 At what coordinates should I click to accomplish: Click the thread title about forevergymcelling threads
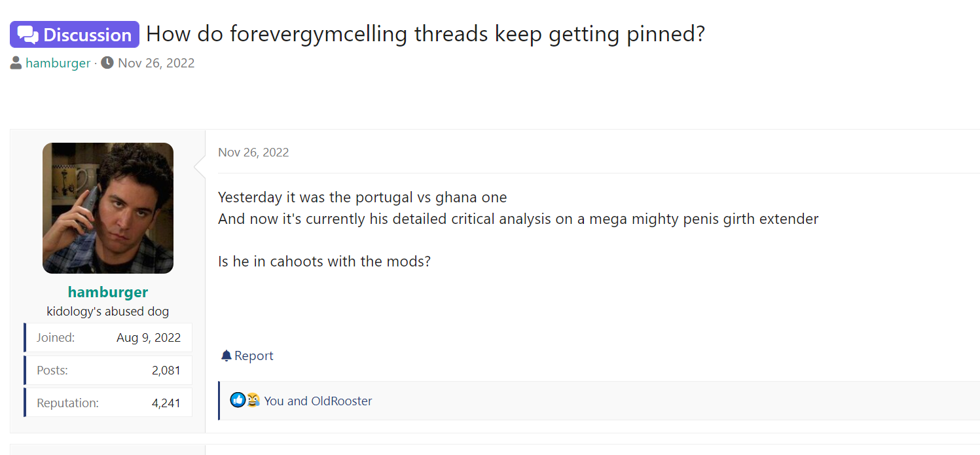(426, 34)
